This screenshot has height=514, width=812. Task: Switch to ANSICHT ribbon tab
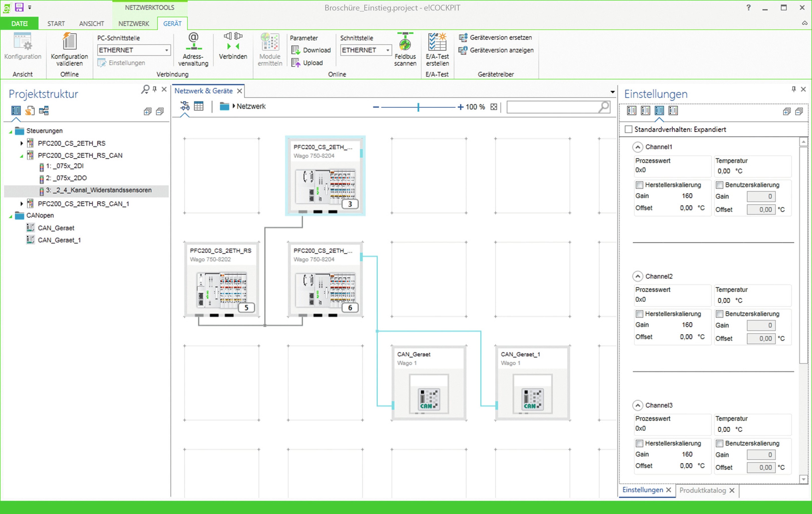point(91,24)
